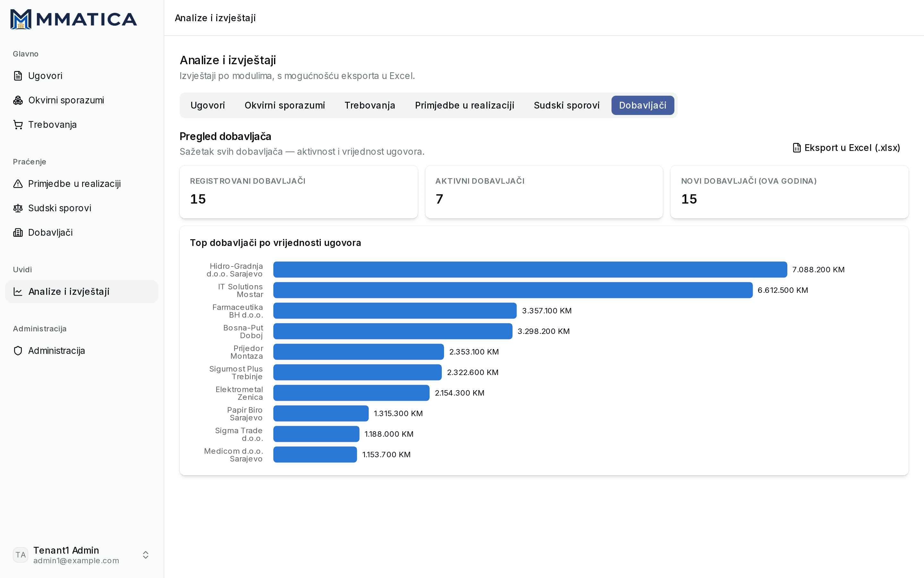Switch to the Okvirni sporazumi report tab
924x578 pixels.
(x=285, y=105)
